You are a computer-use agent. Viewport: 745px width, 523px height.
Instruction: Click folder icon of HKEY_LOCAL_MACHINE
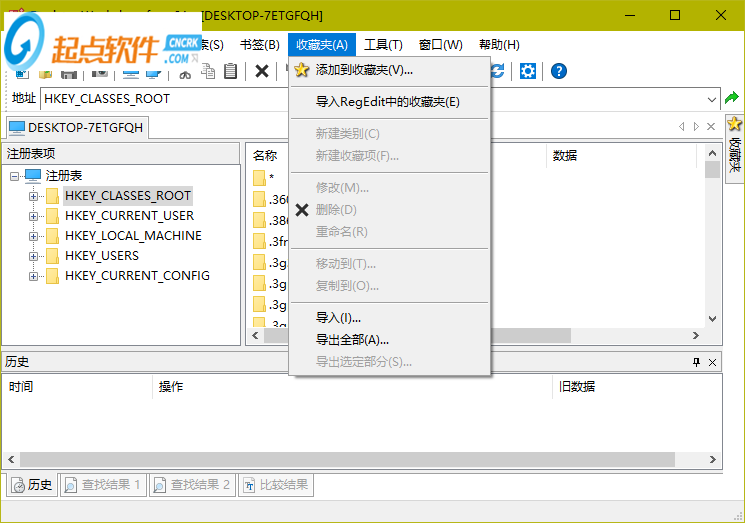click(52, 236)
